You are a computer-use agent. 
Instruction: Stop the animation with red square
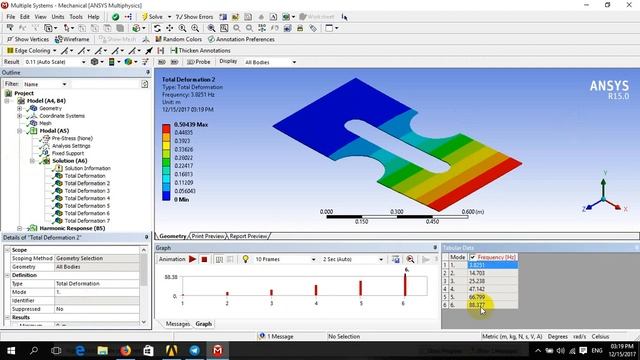coord(204,259)
